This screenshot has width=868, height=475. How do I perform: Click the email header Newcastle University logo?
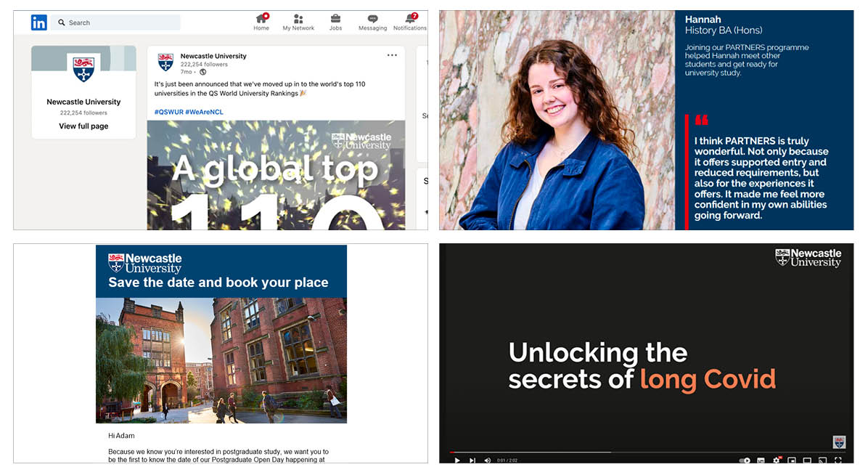[x=145, y=263]
